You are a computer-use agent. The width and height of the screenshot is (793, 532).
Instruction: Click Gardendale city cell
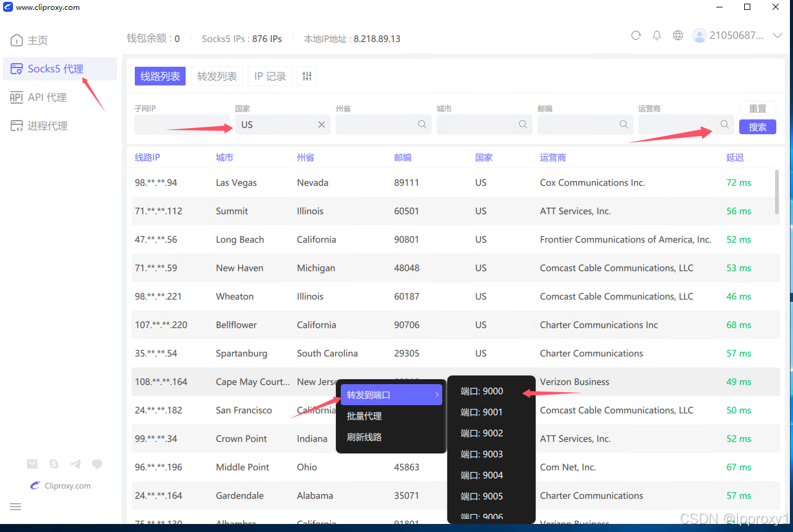click(x=239, y=496)
